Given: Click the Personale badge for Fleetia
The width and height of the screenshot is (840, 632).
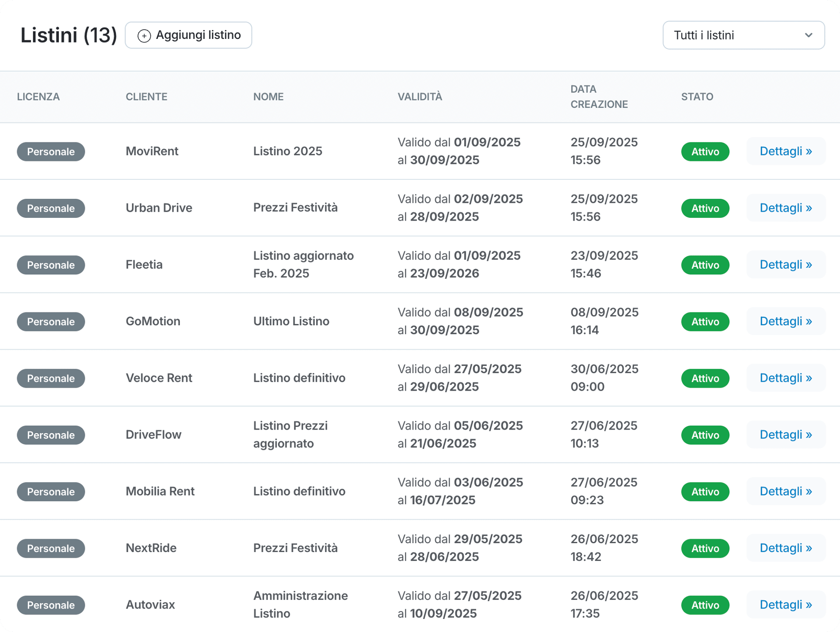Looking at the screenshot, I should [x=51, y=265].
